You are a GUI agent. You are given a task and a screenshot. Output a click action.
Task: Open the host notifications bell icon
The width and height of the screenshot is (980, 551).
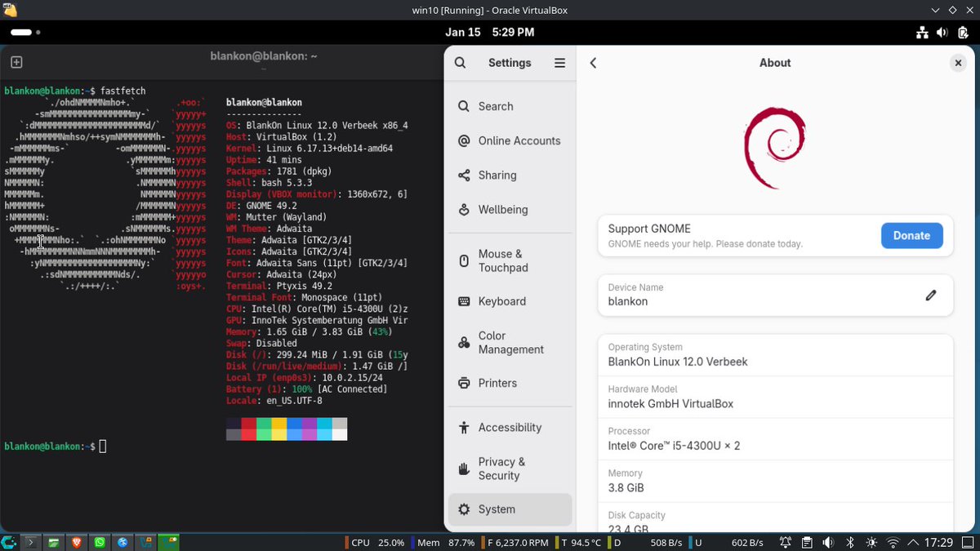click(786, 542)
